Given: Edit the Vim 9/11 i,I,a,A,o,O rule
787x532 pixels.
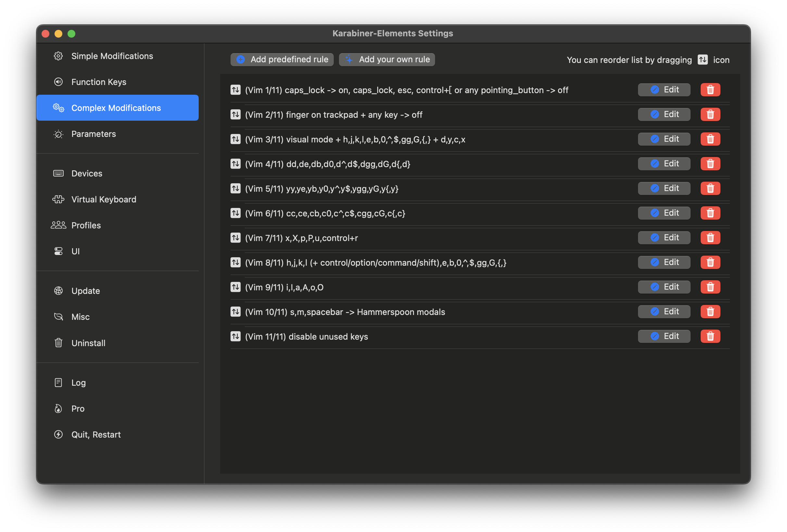Looking at the screenshot, I should coord(664,287).
